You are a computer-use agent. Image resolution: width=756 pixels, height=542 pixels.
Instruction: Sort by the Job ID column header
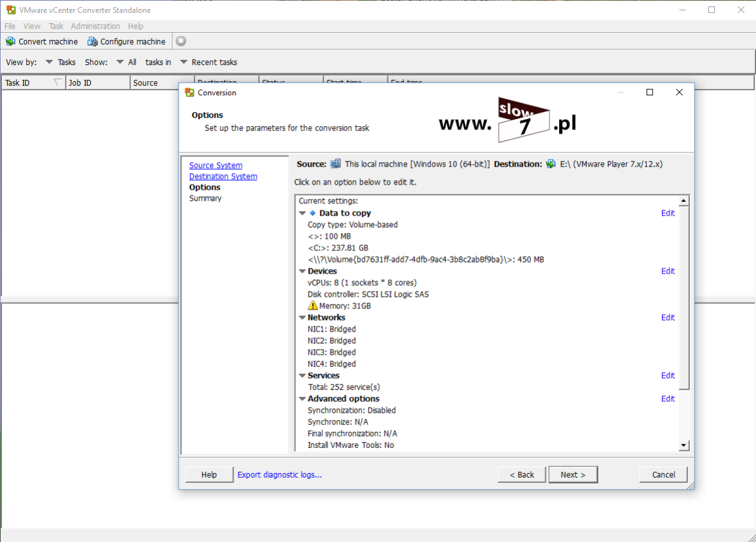point(98,83)
